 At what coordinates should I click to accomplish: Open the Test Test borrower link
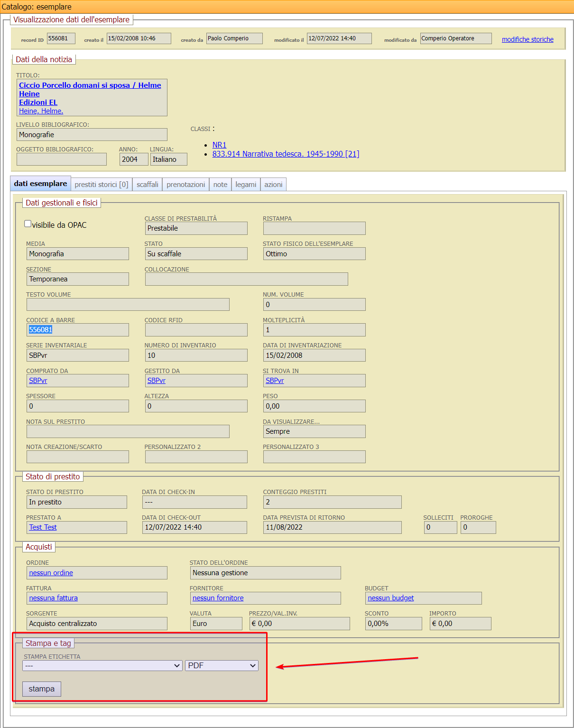[43, 527]
